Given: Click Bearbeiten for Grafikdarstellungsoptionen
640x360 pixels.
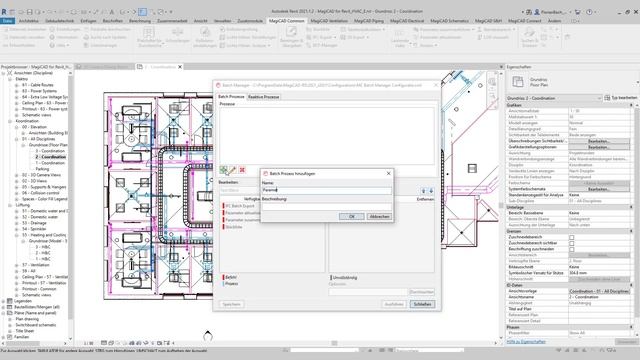Looking at the screenshot, I should (599, 147).
